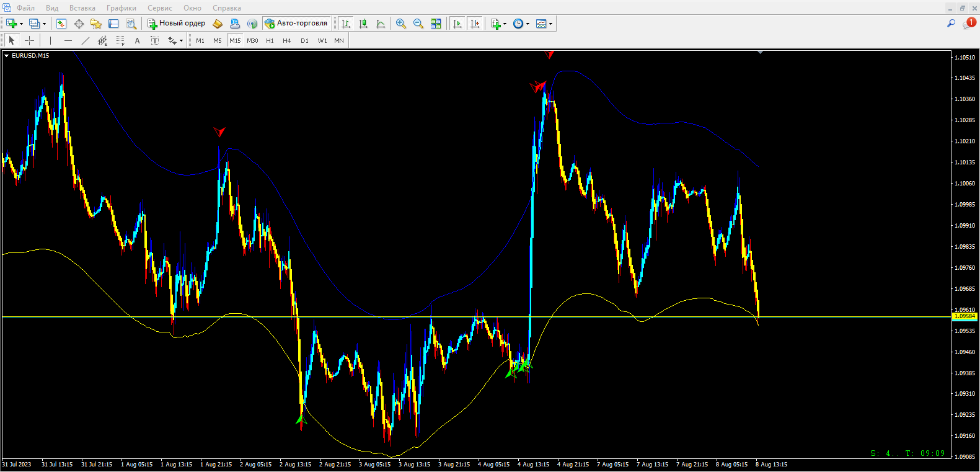
Task: Open the Data Window crosshair-target icon
Action: (x=79, y=24)
